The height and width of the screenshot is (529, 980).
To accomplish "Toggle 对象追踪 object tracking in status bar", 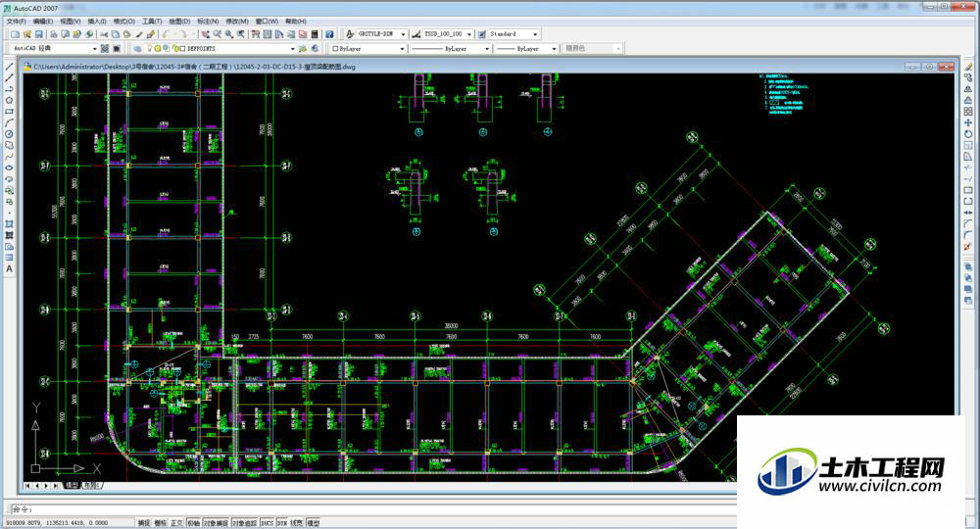I will pos(244,523).
